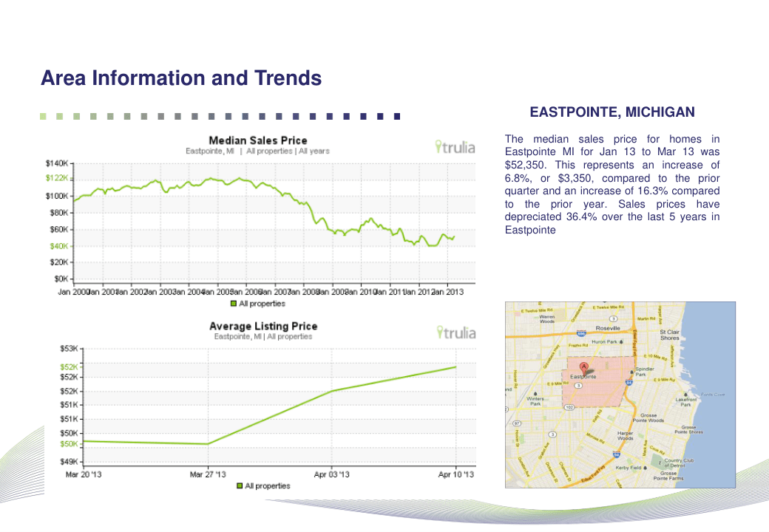Click the Winters Park icon on the map

[x=535, y=395]
